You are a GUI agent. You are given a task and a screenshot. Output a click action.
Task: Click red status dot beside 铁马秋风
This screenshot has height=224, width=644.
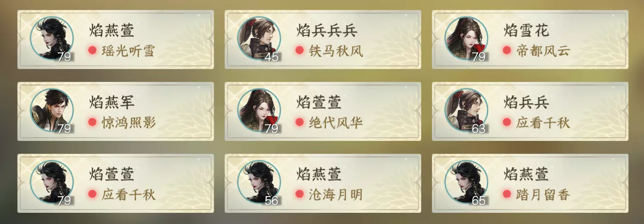coord(299,50)
